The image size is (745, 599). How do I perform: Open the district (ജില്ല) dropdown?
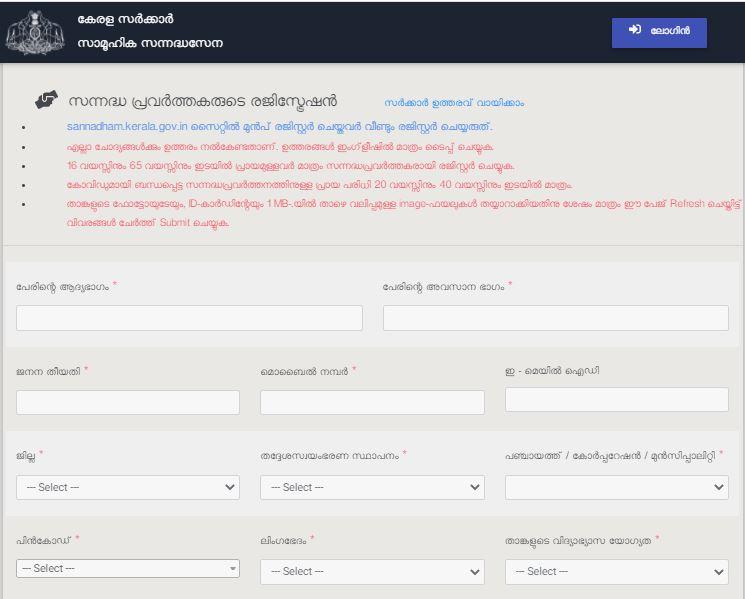pyautogui.click(x=128, y=487)
